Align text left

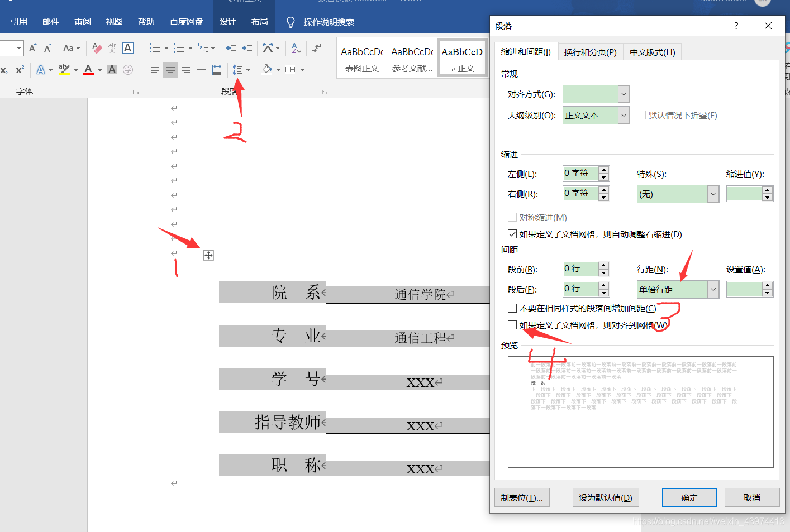point(155,70)
